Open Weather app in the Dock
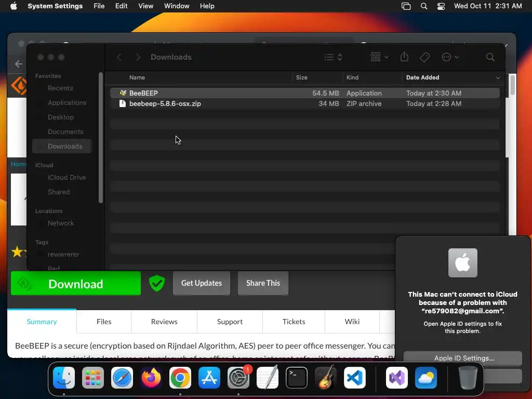532x399 pixels. pyautogui.click(x=426, y=378)
